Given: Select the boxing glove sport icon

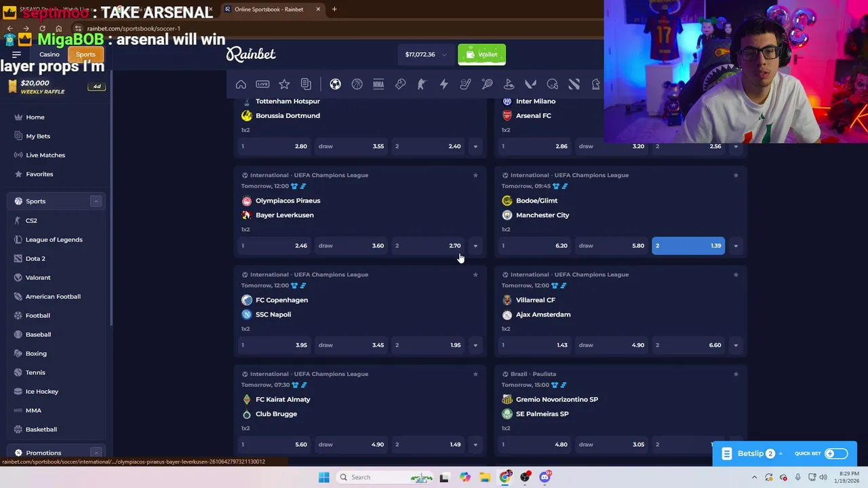Looking at the screenshot, I should 400,84.
